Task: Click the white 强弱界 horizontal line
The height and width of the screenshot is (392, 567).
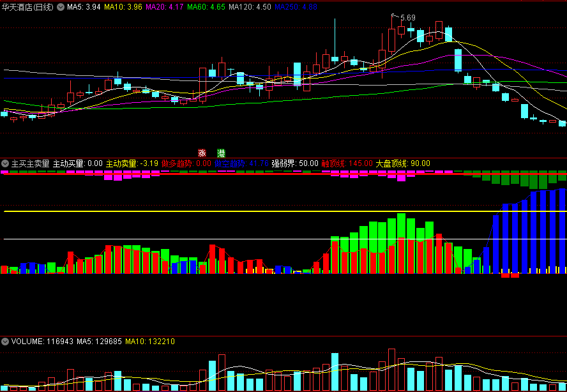Action: 285,239
